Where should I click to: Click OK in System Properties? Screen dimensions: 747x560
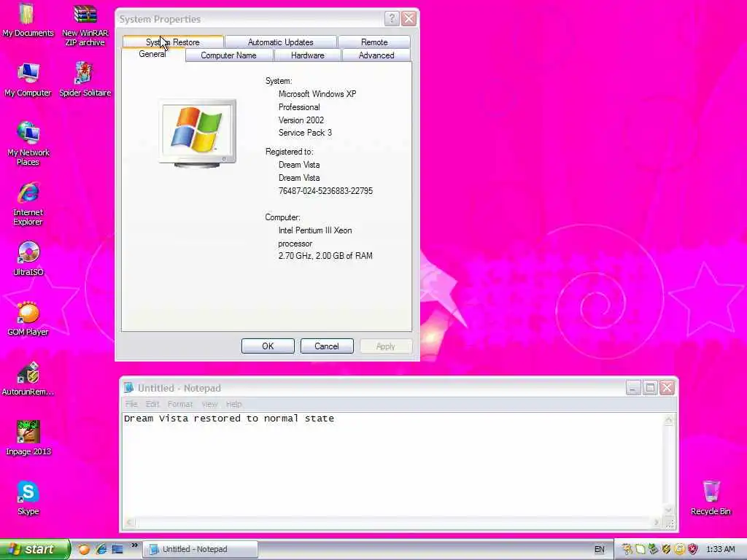[x=268, y=346]
